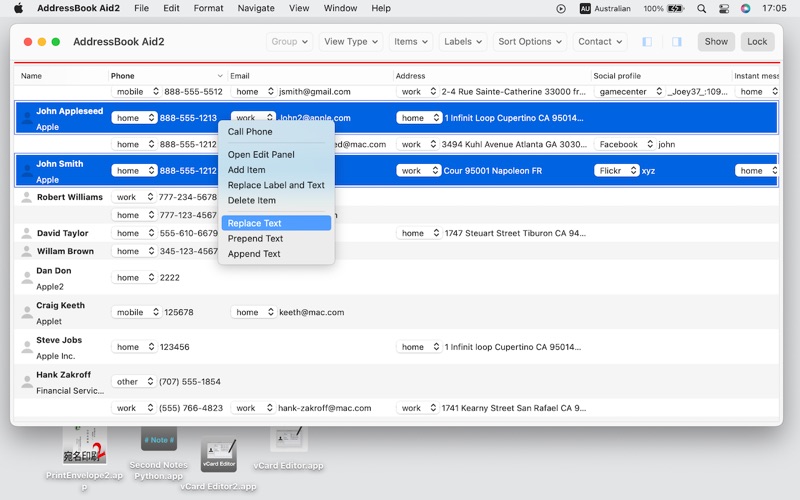Expand the View Type dropdown

[x=350, y=42]
